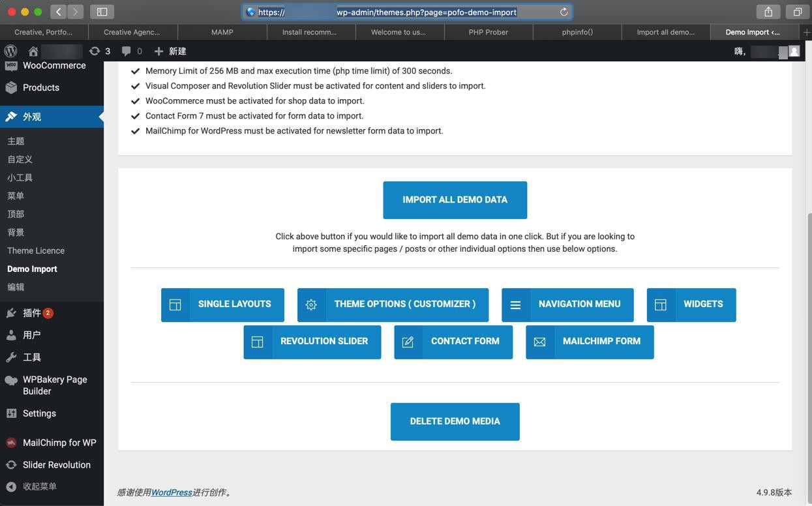Click Import All Demo Data button
812x506 pixels.
pyautogui.click(x=455, y=200)
